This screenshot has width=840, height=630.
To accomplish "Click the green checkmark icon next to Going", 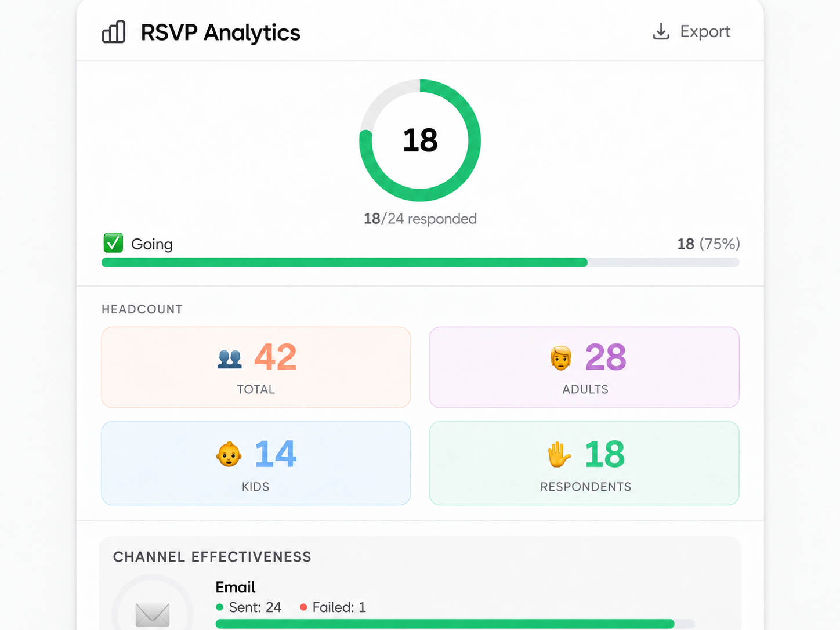I will pyautogui.click(x=113, y=243).
